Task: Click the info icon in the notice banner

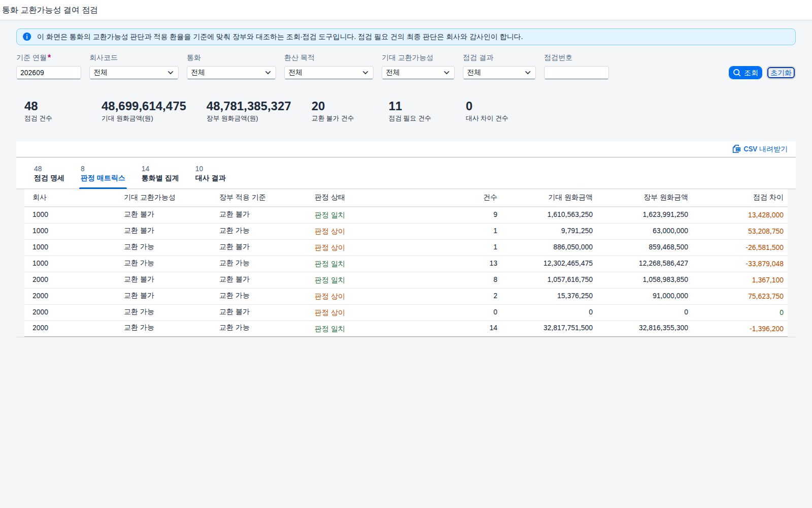Action: click(27, 37)
